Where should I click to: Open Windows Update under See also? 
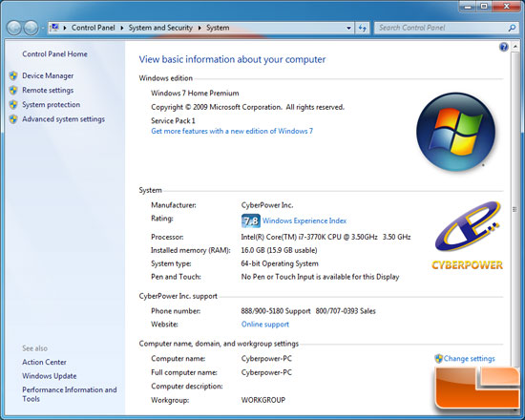[50, 376]
